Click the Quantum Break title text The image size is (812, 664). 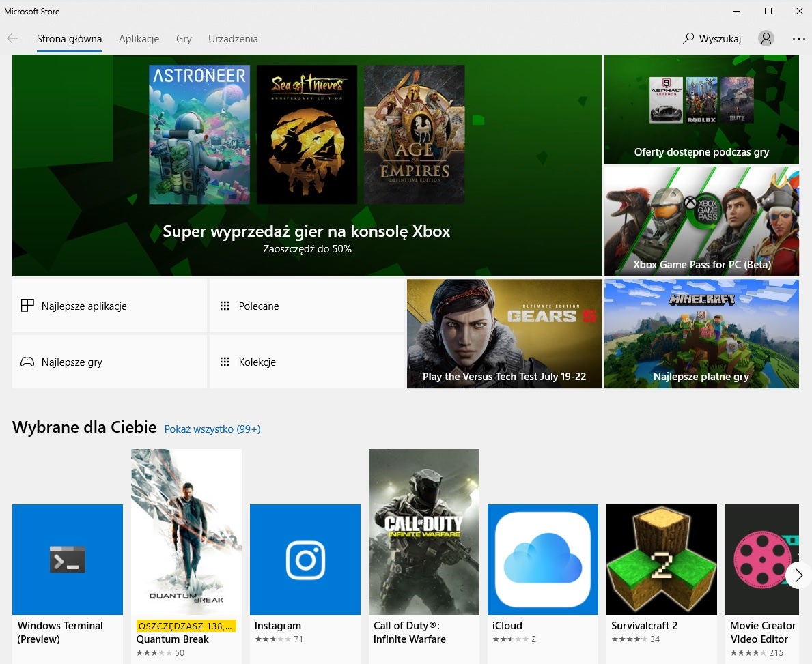(173, 639)
